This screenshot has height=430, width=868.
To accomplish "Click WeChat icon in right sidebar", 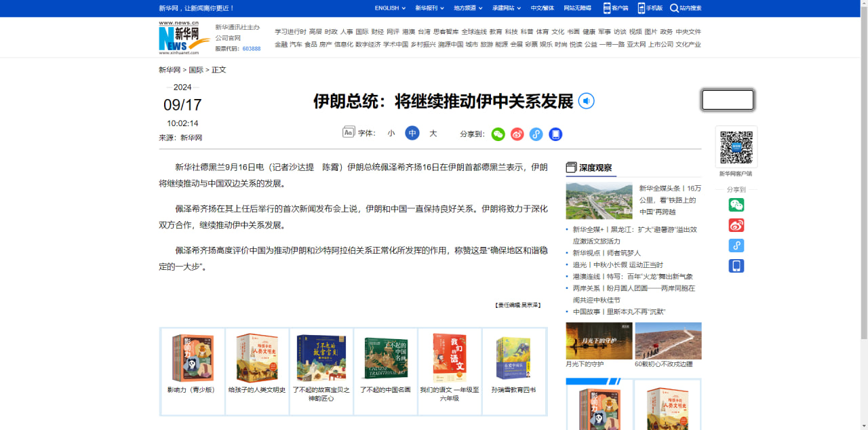I will (736, 205).
